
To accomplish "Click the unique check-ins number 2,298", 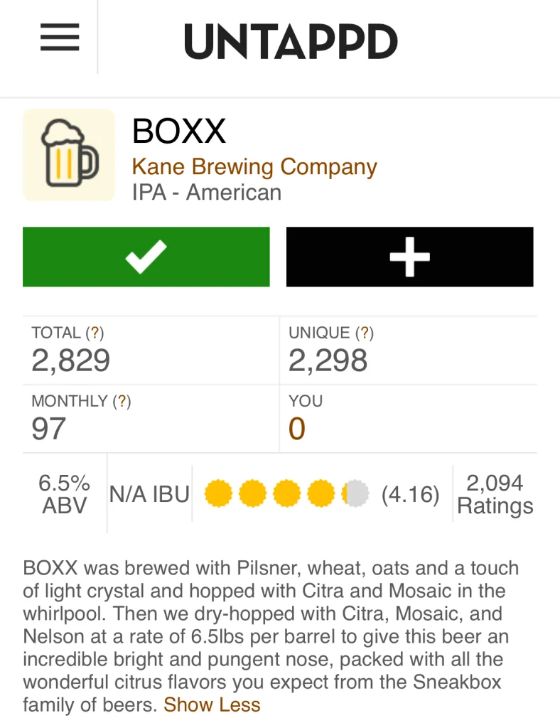I will [x=328, y=360].
